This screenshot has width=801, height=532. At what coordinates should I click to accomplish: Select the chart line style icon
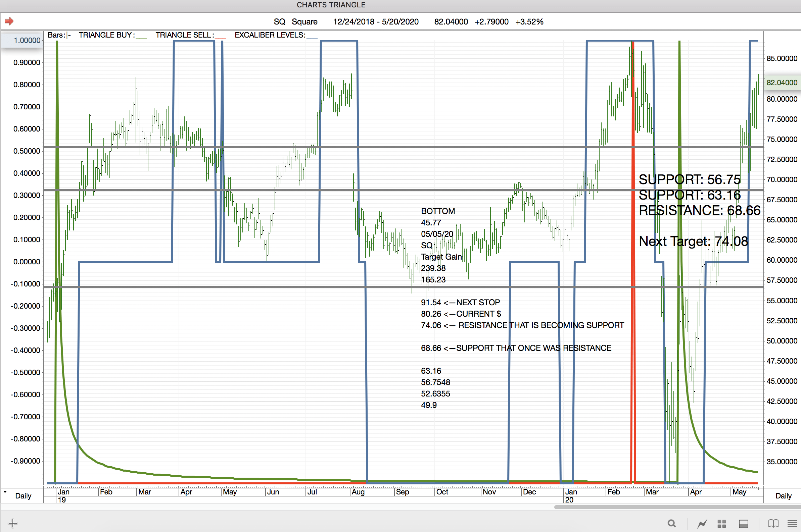pyautogui.click(x=702, y=524)
